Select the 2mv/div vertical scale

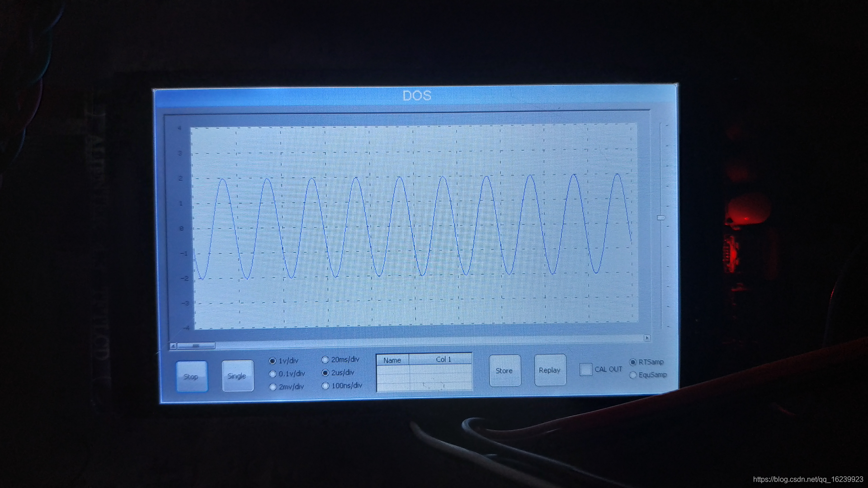coord(273,387)
